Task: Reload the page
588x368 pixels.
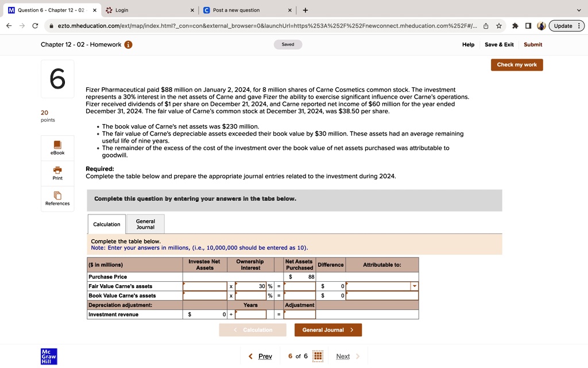Action: (x=35, y=26)
